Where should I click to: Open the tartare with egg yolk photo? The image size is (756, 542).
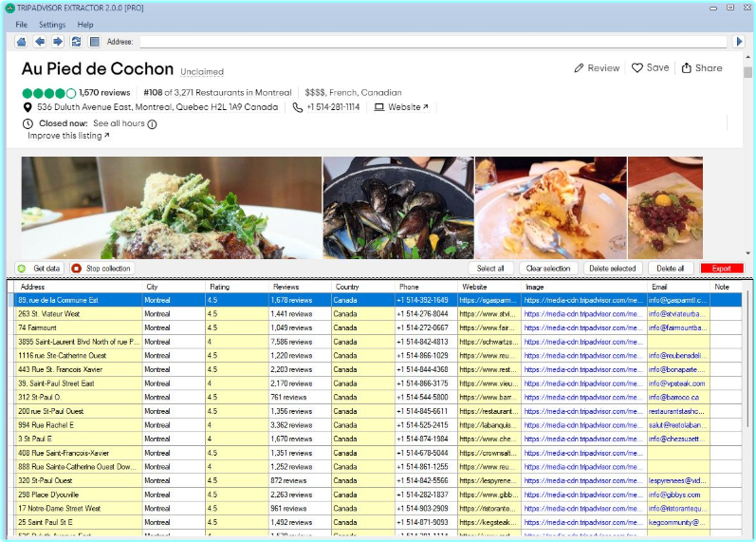(x=665, y=208)
